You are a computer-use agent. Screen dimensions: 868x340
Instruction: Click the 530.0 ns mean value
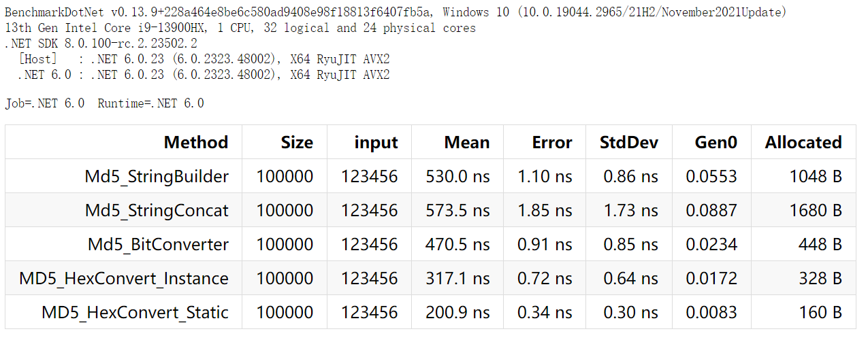point(457,177)
